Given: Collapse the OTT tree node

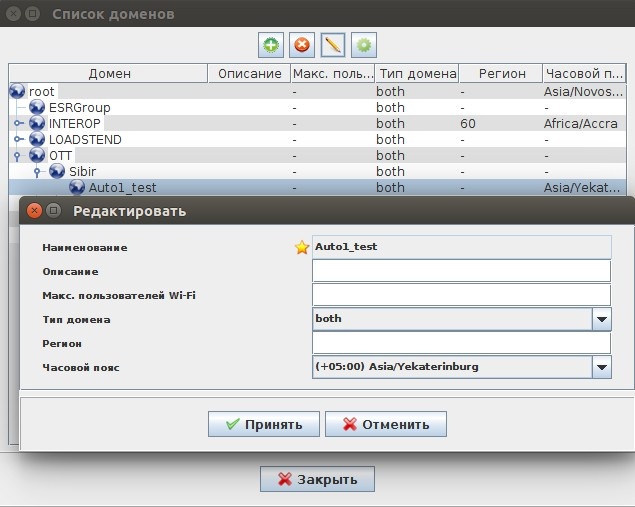Looking at the screenshot, I should (18, 156).
